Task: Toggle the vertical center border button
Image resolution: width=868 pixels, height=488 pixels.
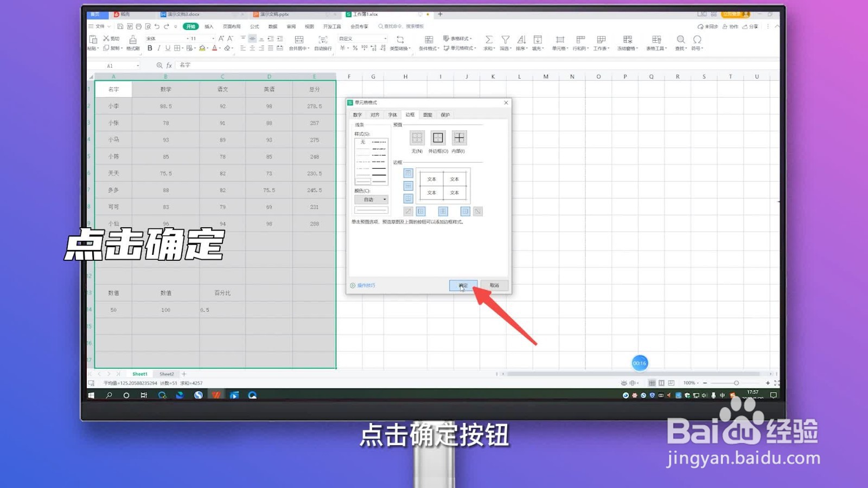Action: point(443,211)
